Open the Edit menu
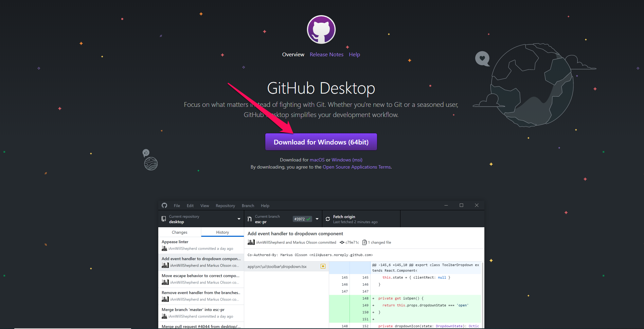Image resolution: width=644 pixels, height=329 pixels. coord(190,206)
